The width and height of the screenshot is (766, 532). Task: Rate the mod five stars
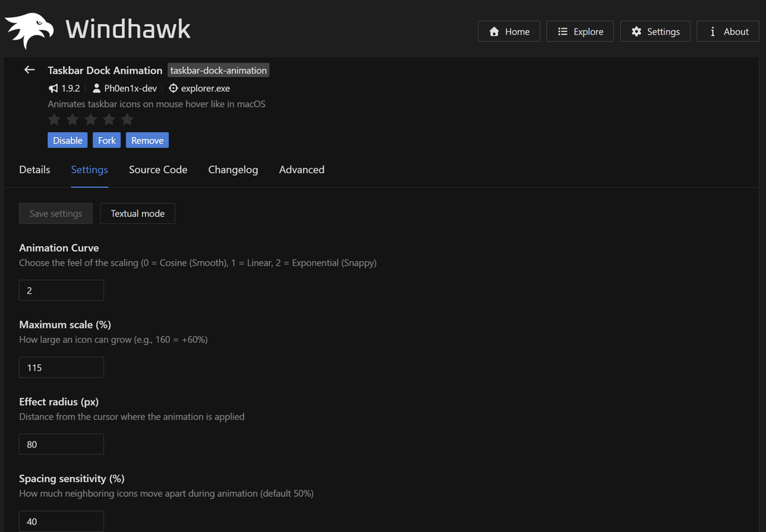point(127,119)
